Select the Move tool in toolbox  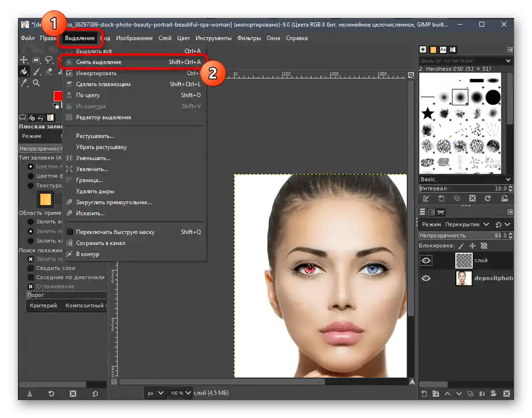pyautogui.click(x=24, y=60)
